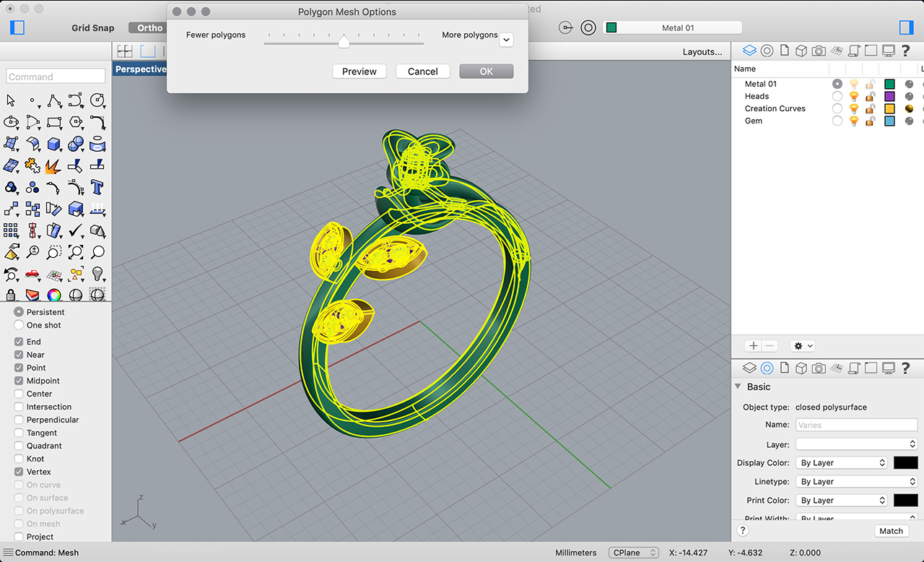Select the Text object tool icon
The image size is (924, 562).
click(97, 187)
